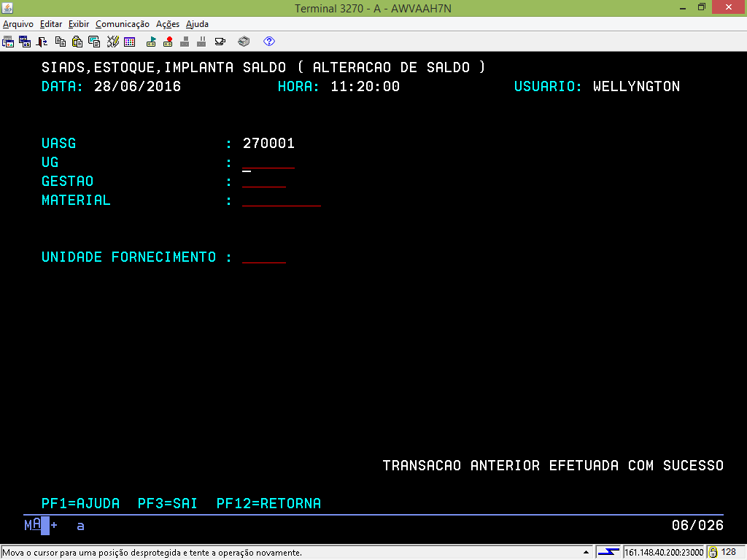Image resolution: width=747 pixels, height=560 pixels.
Task: Click the UASG value 270001
Action: point(268,144)
